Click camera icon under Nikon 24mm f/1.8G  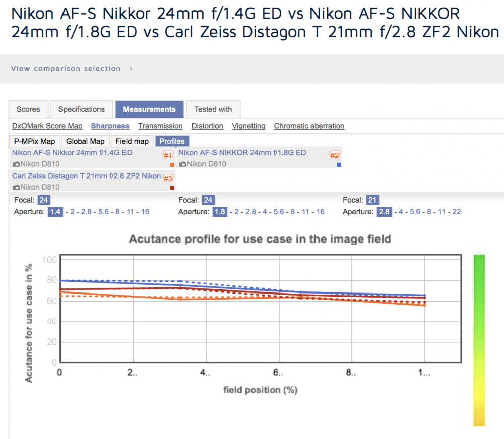tap(182, 164)
